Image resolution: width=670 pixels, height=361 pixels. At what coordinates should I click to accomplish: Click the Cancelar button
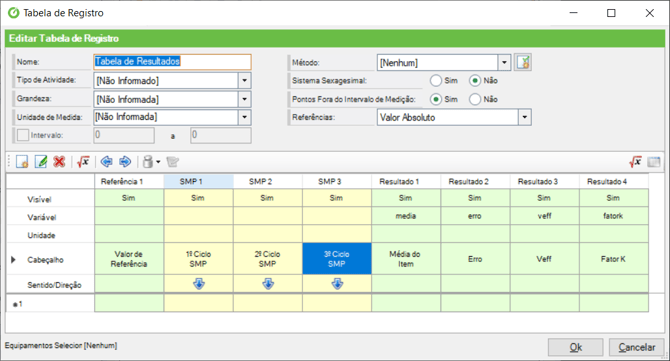click(637, 347)
